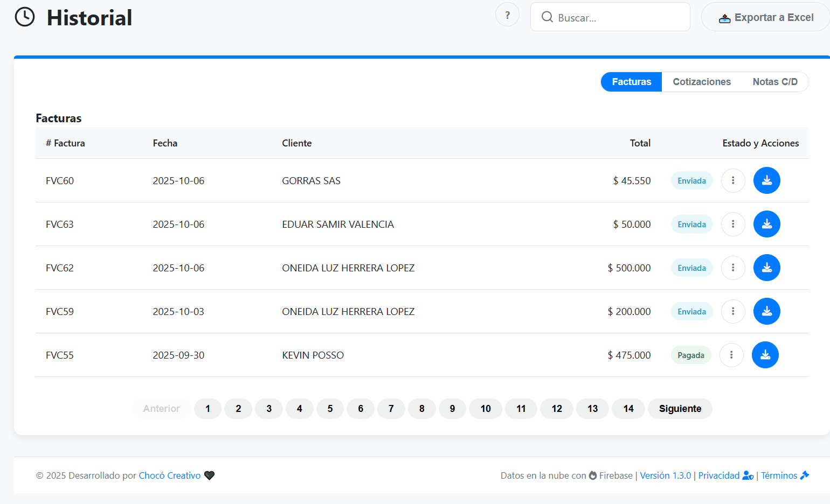Open the Privacidad link in footer
830x504 pixels.
719,475
